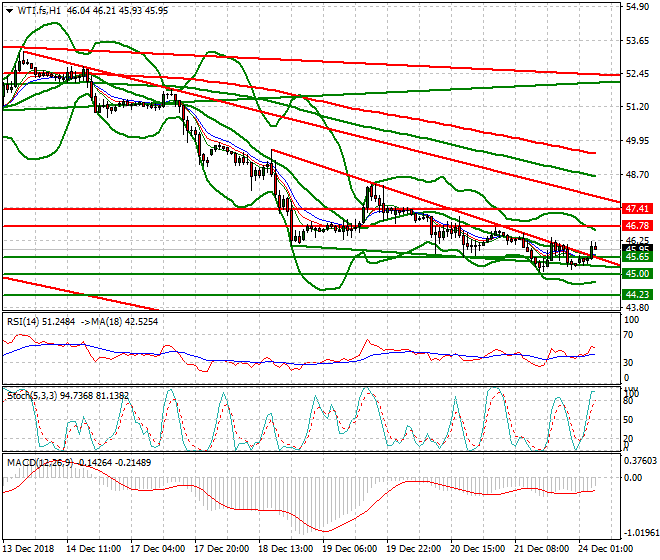The height and width of the screenshot is (560, 660).
Task: Select the current price tag on the price axis
Action: coord(637,248)
